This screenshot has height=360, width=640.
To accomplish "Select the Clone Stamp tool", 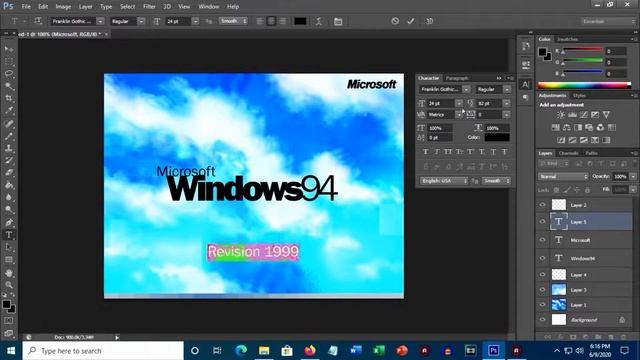I will [x=9, y=148].
